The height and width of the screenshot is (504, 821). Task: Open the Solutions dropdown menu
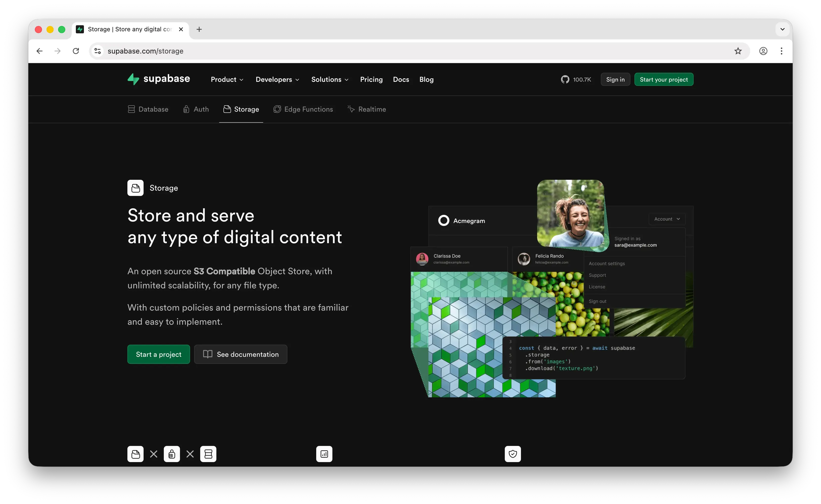[x=330, y=79]
